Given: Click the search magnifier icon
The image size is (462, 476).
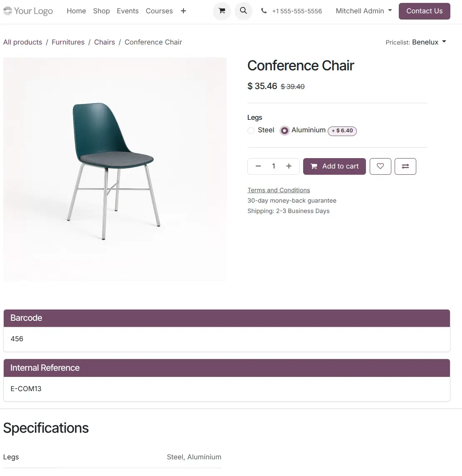Looking at the screenshot, I should [x=244, y=11].
